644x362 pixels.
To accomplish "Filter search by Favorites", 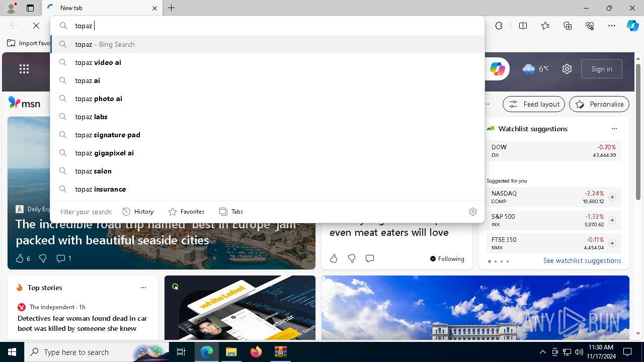I will 186,212.
